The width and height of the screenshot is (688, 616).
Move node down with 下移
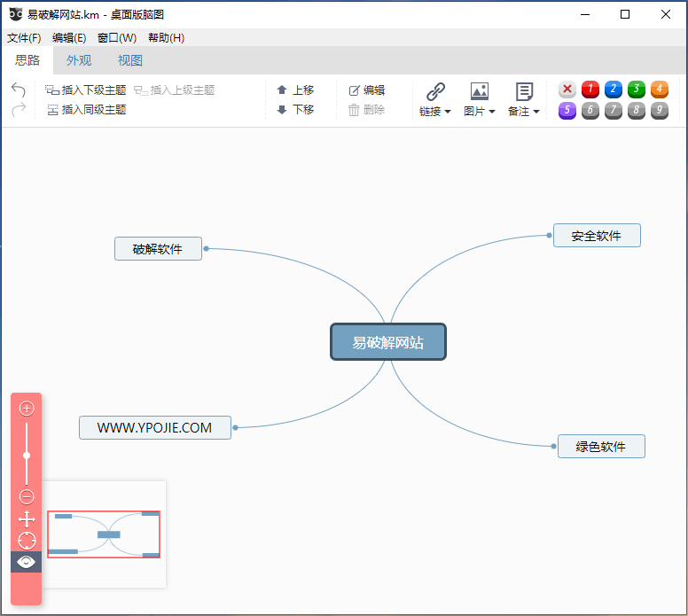click(x=295, y=109)
